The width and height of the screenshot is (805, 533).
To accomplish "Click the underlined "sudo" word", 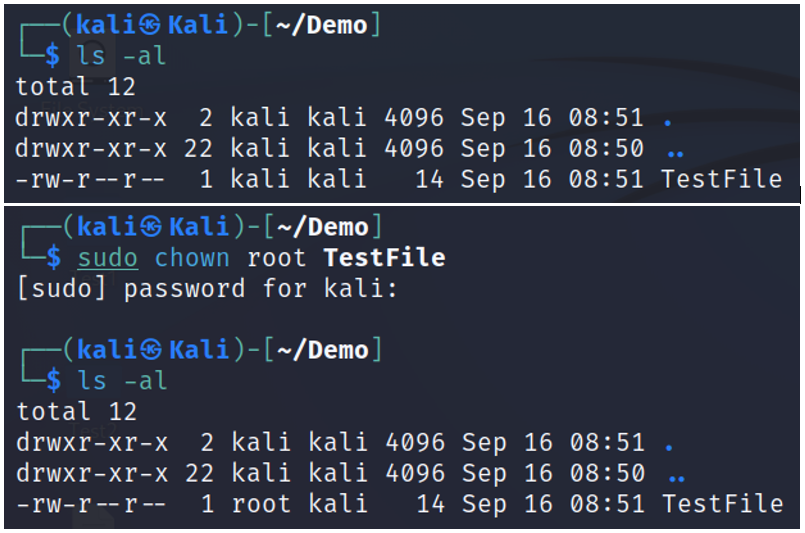I will pyautogui.click(x=107, y=258).
